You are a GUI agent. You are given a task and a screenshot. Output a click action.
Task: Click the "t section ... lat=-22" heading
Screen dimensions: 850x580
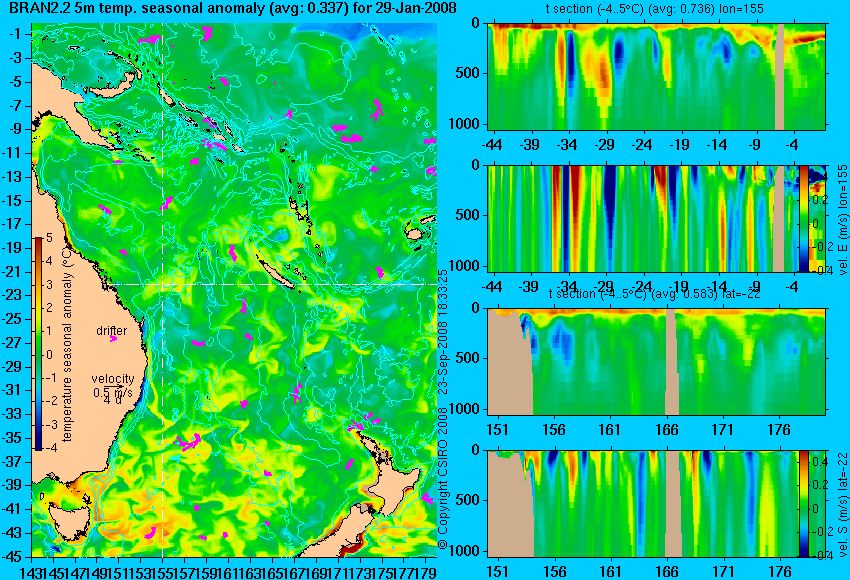click(x=654, y=294)
